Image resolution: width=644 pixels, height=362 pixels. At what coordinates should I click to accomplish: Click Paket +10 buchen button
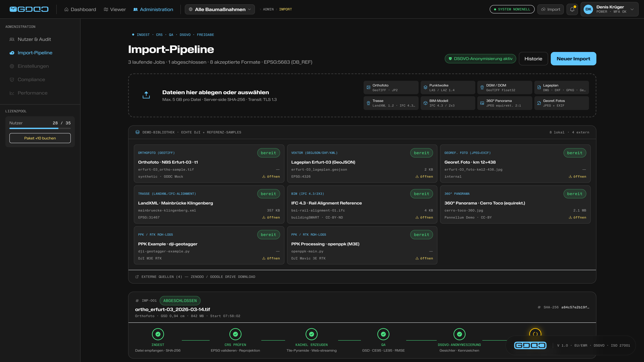(x=40, y=138)
